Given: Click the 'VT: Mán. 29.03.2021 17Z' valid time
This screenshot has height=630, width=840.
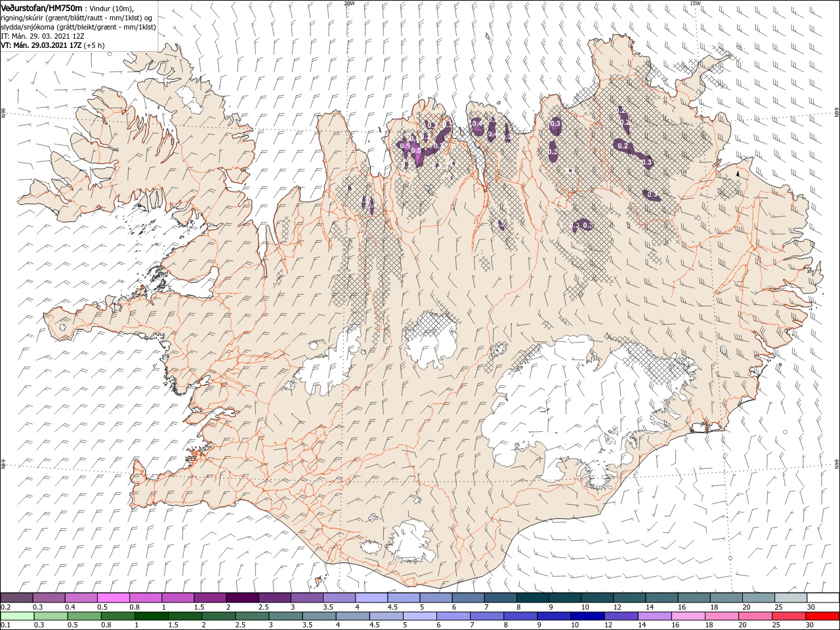Looking at the screenshot, I should pyautogui.click(x=41, y=45).
